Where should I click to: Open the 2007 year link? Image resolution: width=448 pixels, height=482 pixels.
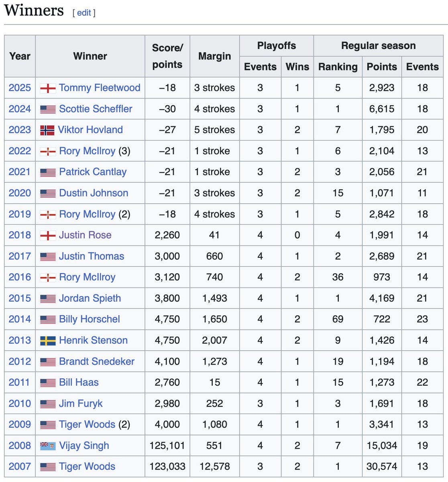[20, 467]
